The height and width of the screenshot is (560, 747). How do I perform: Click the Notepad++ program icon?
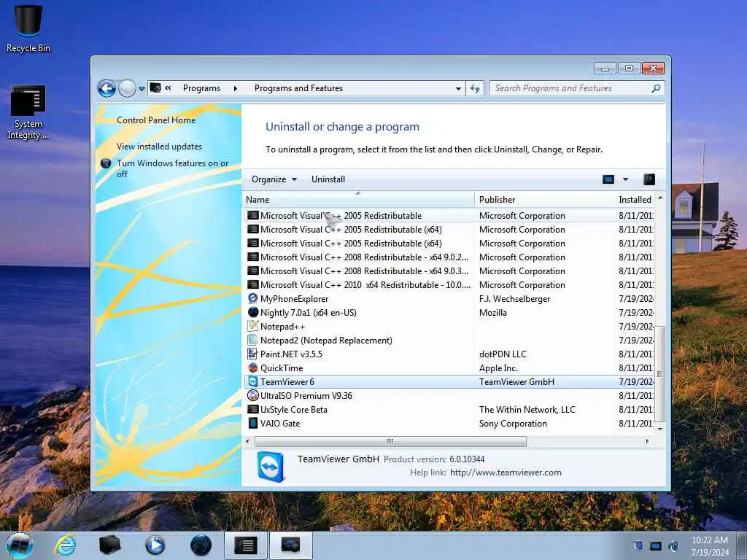point(253,326)
